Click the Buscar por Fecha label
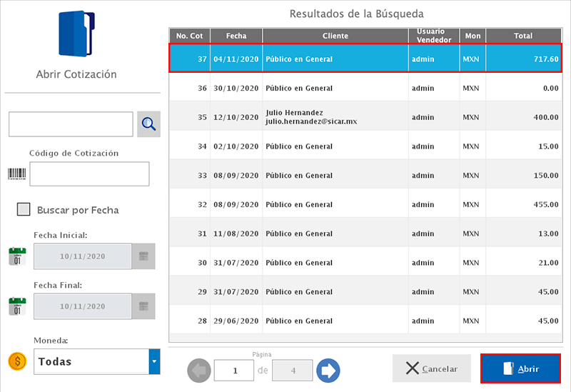 coord(78,210)
